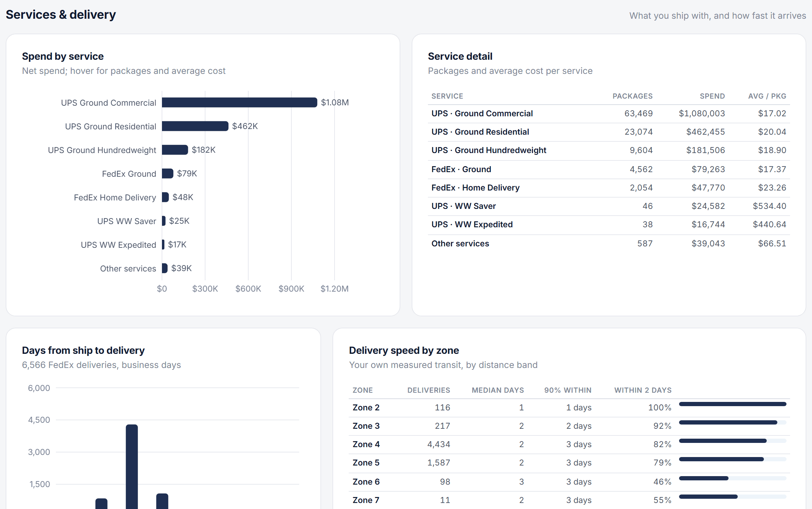This screenshot has height=509, width=812.
Task: Click the SPEND column header
Action: tap(712, 96)
